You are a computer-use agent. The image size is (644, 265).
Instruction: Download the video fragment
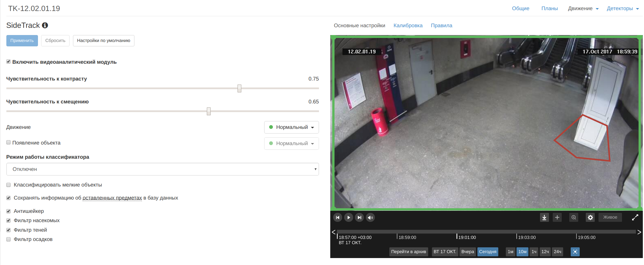coord(544,218)
